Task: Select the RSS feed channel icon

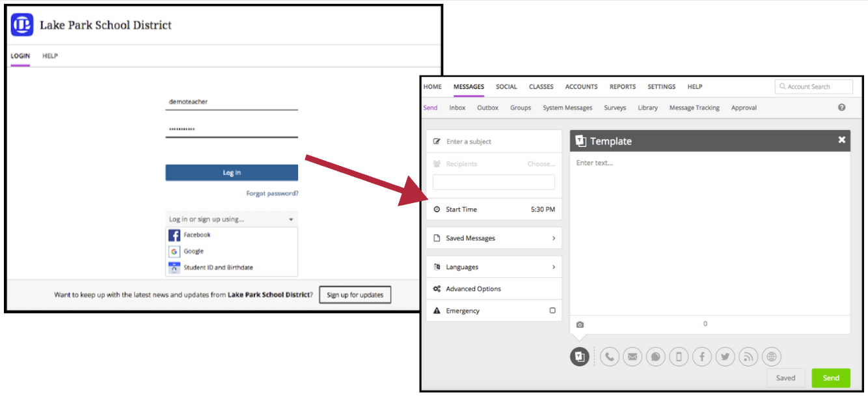Action: (x=748, y=357)
